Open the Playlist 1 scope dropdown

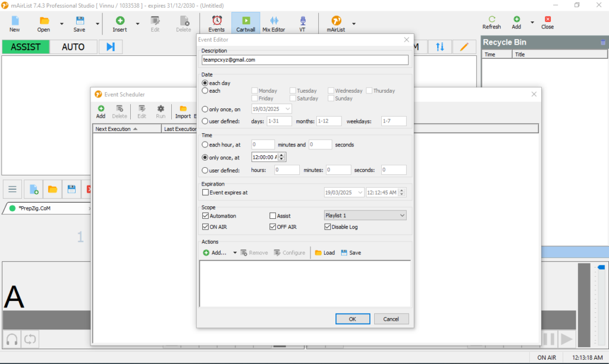365,215
